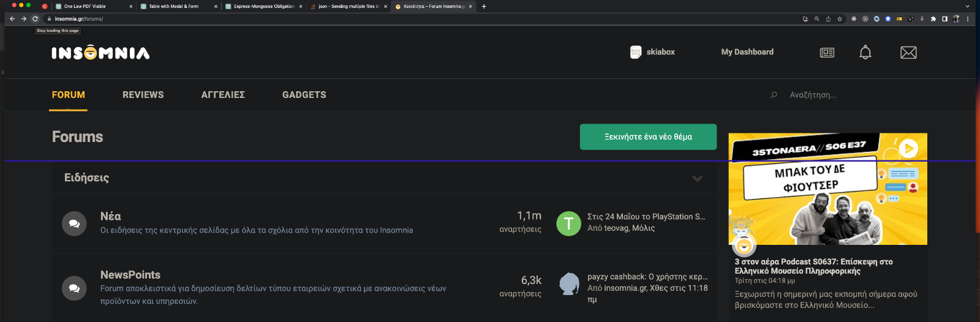Open the NewsPoints forum

pos(130,275)
